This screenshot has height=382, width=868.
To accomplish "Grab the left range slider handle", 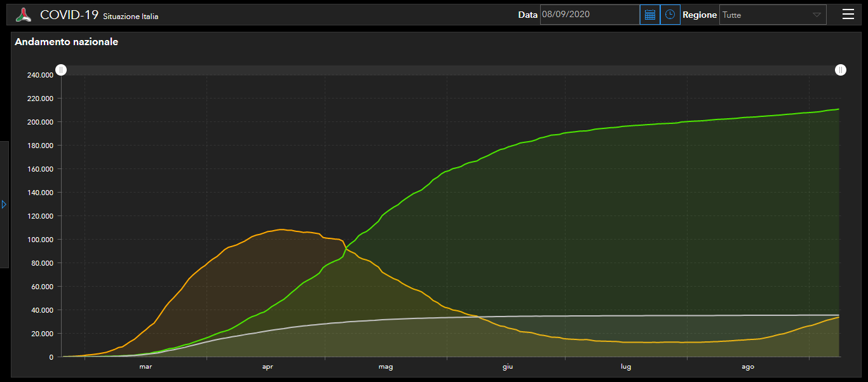I will click(60, 70).
